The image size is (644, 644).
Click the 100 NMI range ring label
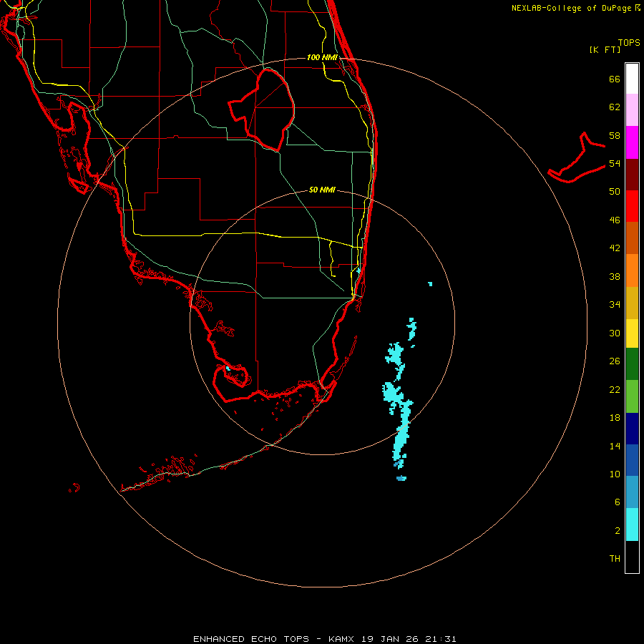pos(322,57)
